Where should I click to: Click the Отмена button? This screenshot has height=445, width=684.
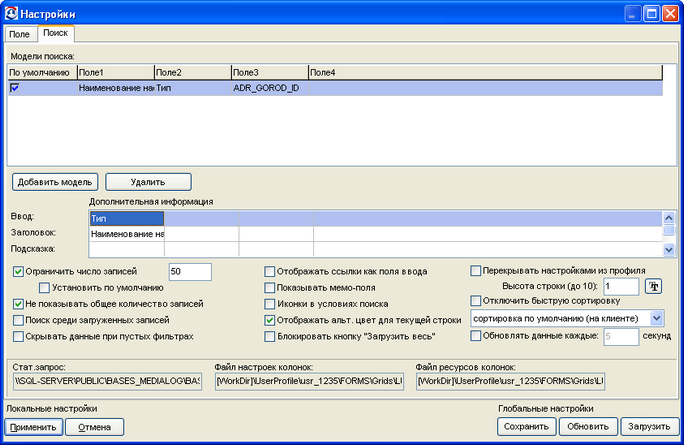95,427
